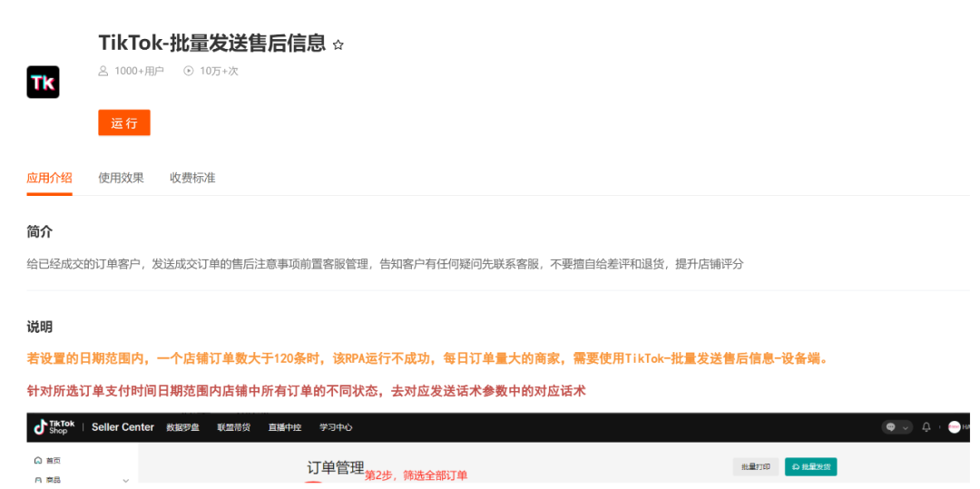Click the profile avatar in Seller Center
The width and height of the screenshot is (980, 489).
tap(955, 427)
